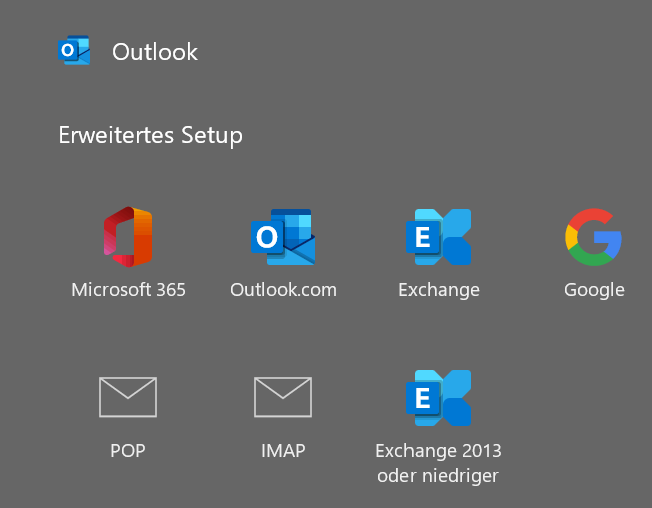This screenshot has width=652, height=508.
Task: Pick the Exchange account icon
Action: coord(438,237)
